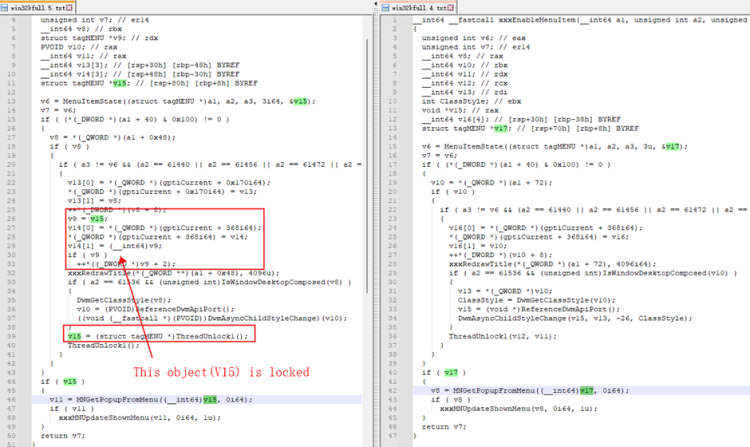Select line number 1 in the right pane
The height and width of the screenshot is (447, 750).
(395, 20)
